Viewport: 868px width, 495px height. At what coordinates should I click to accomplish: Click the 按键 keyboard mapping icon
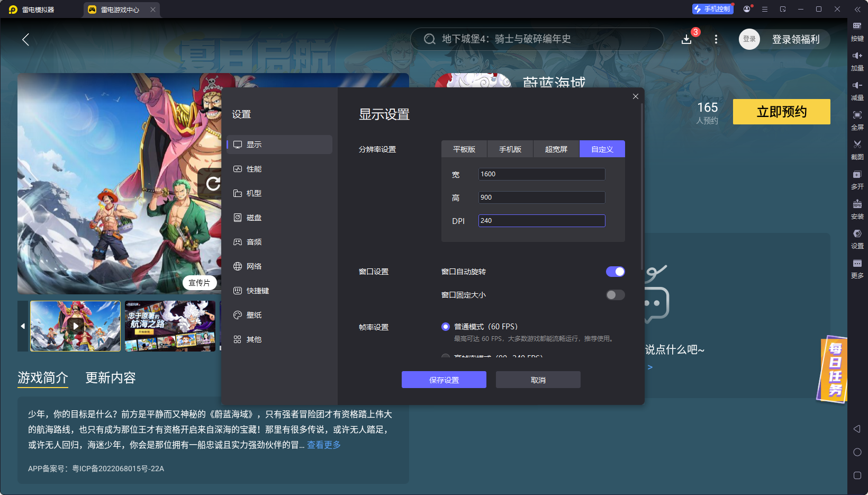(x=857, y=26)
